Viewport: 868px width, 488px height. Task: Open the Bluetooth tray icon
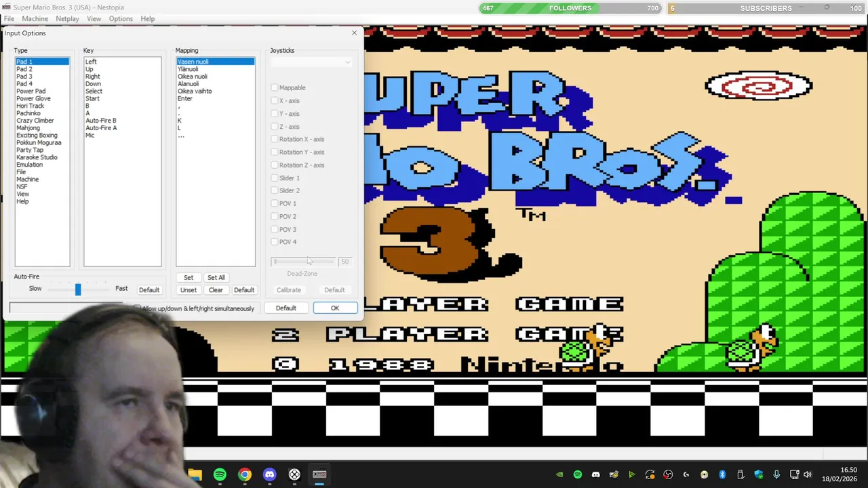pos(722,474)
